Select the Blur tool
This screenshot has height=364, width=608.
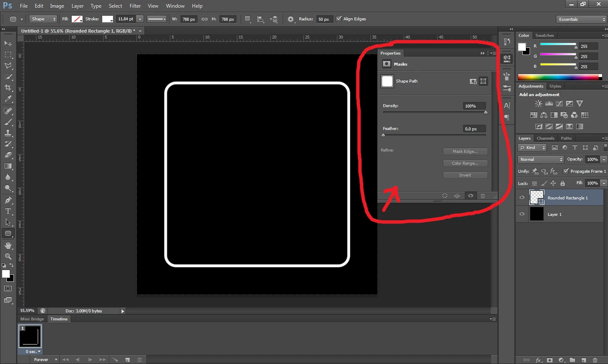pyautogui.click(x=8, y=177)
